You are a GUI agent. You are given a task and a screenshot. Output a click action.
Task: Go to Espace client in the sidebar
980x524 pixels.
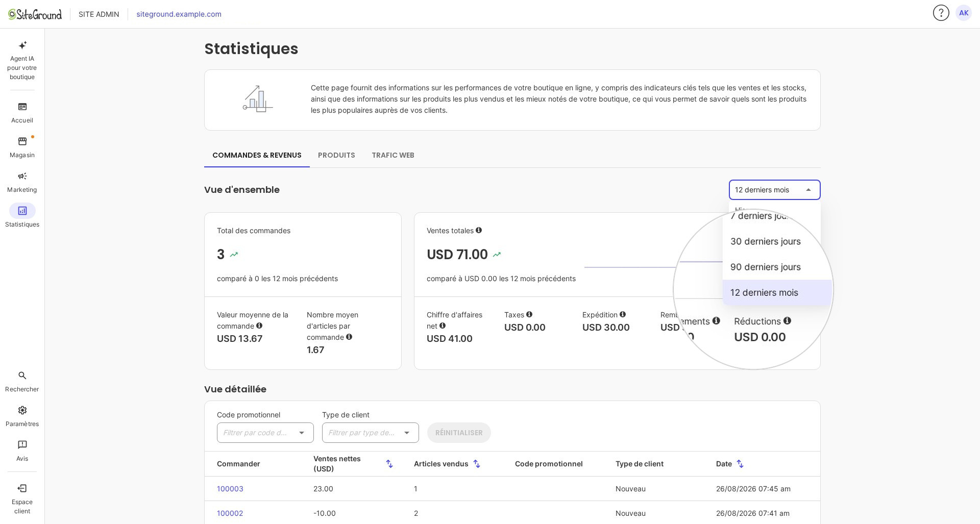22,498
